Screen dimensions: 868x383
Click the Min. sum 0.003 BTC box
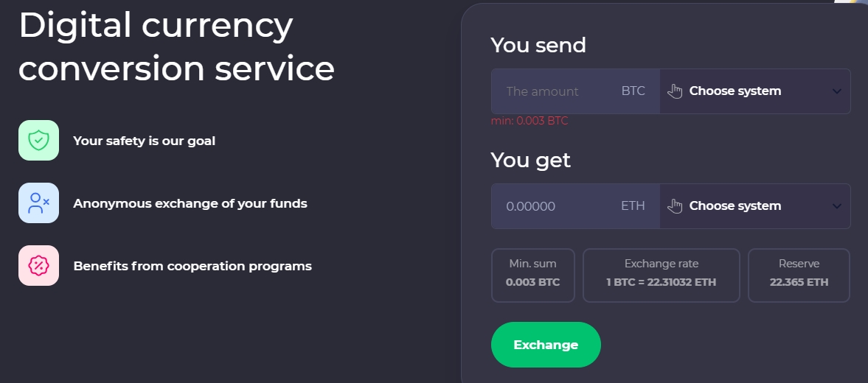(x=532, y=275)
